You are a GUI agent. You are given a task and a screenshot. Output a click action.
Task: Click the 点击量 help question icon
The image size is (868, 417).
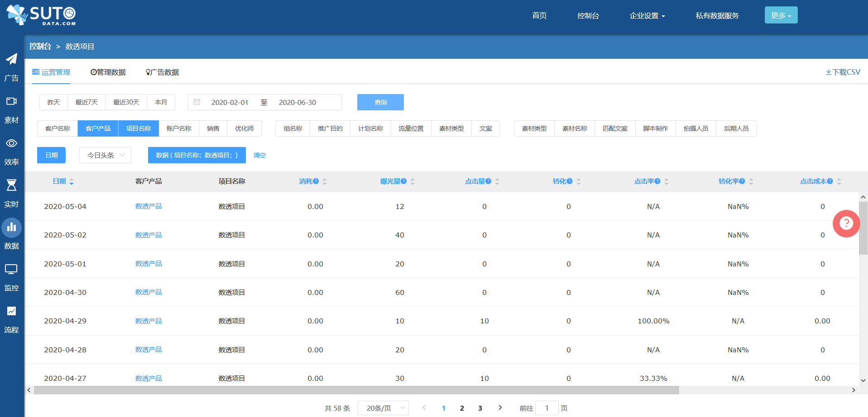click(x=489, y=181)
